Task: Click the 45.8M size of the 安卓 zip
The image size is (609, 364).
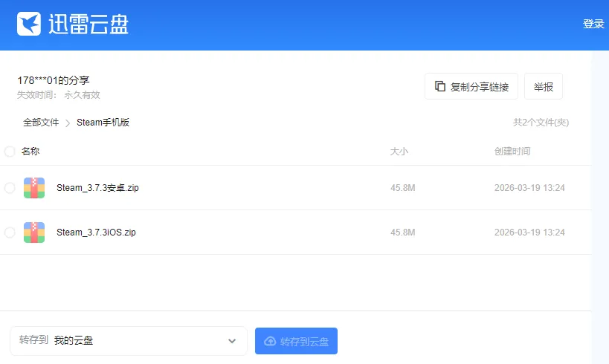Action: [403, 188]
